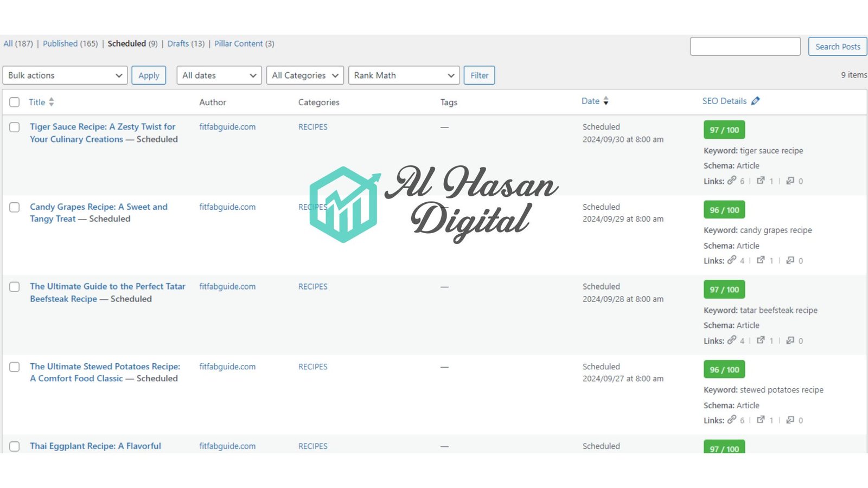This screenshot has height=488, width=868.
Task: Click internal links icon in tiger sauce row
Action: coord(732,181)
